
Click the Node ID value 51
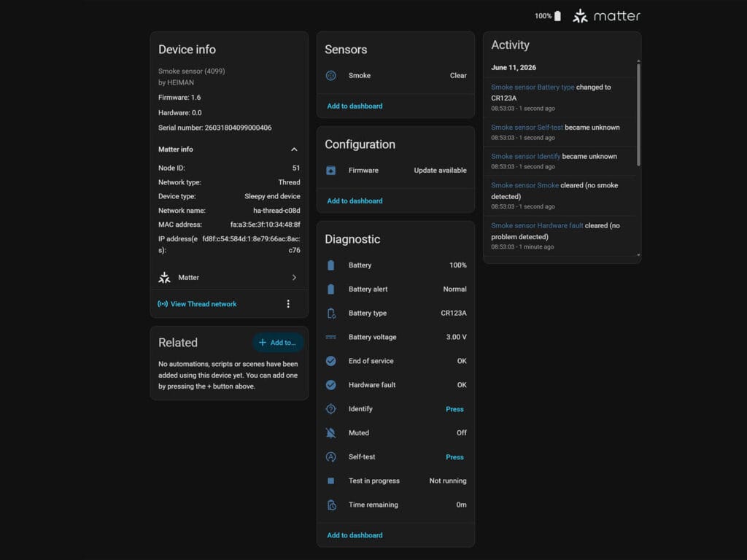pos(296,168)
